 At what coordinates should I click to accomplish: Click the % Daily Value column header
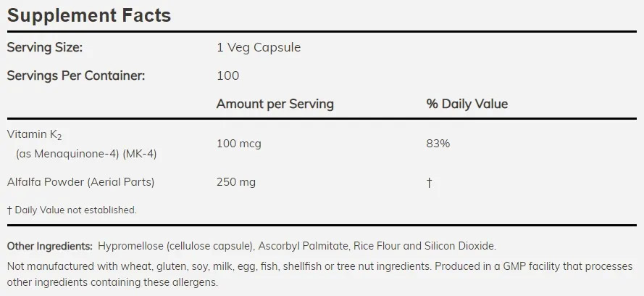pyautogui.click(x=467, y=104)
